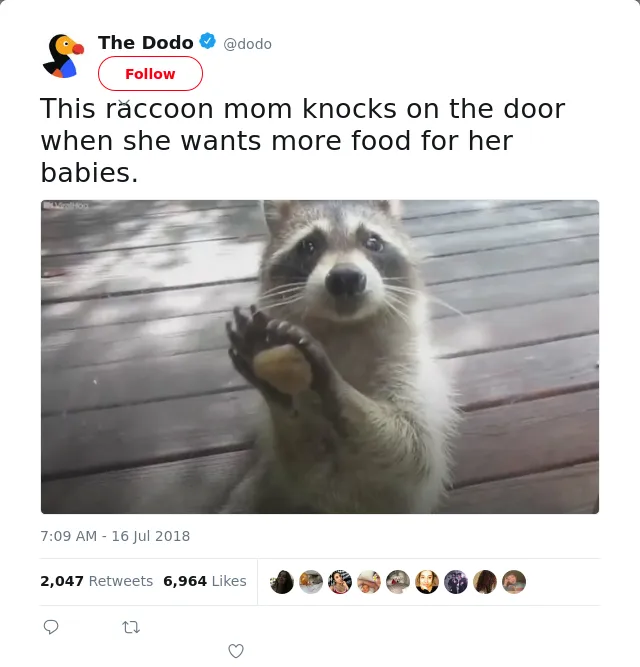
Task: Click the first liker avatar with dark hair
Action: click(282, 581)
